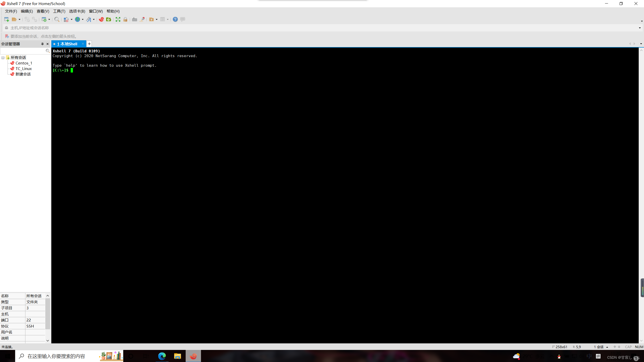Screen dimensions: 644x362
Task: Click the New Session toolbar icon
Action: 7,19
